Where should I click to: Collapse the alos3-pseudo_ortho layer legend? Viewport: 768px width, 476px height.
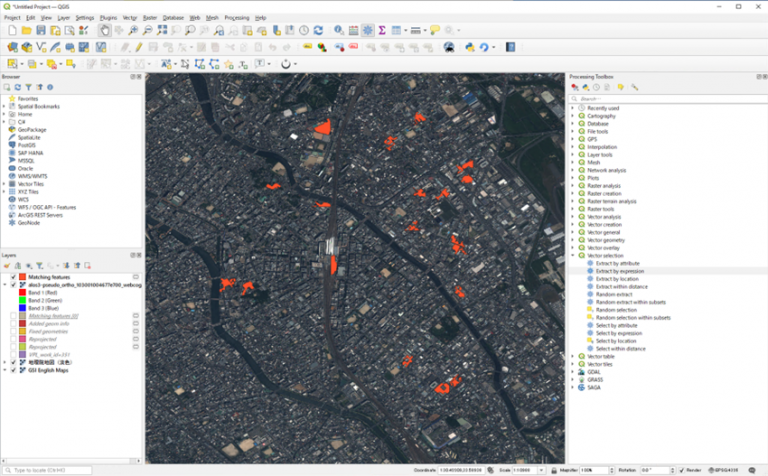5,285
